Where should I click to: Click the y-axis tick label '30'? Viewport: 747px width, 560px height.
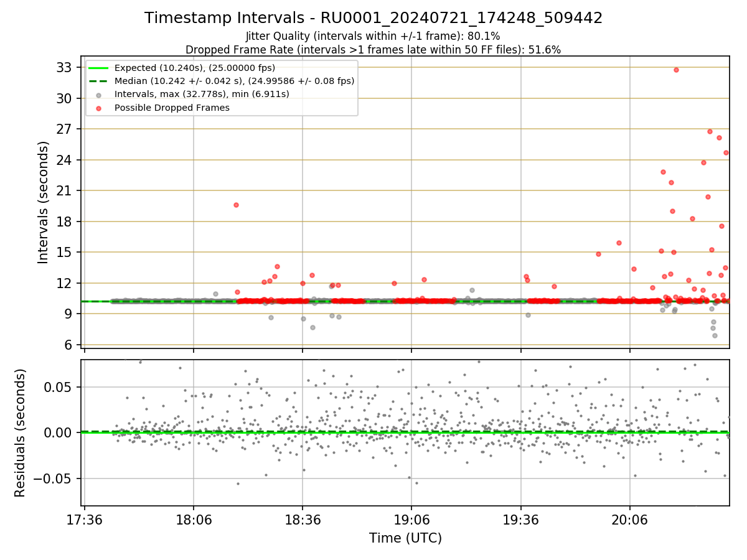tap(64, 98)
